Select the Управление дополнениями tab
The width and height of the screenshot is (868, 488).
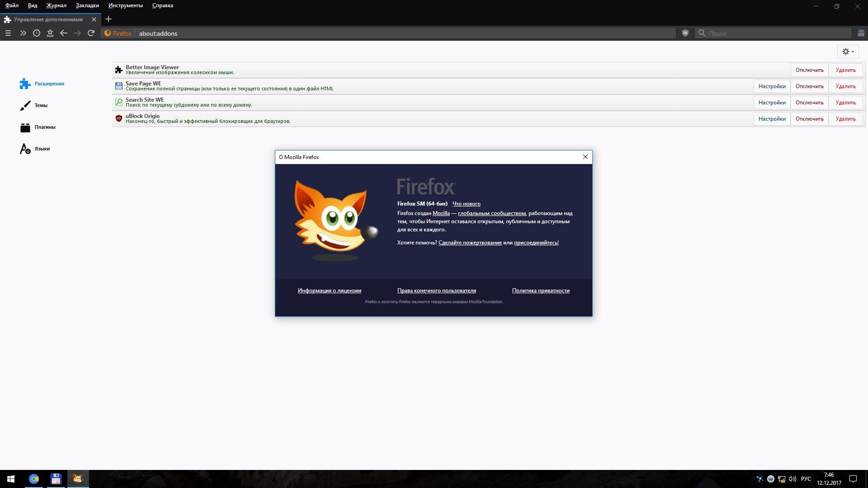click(50, 19)
